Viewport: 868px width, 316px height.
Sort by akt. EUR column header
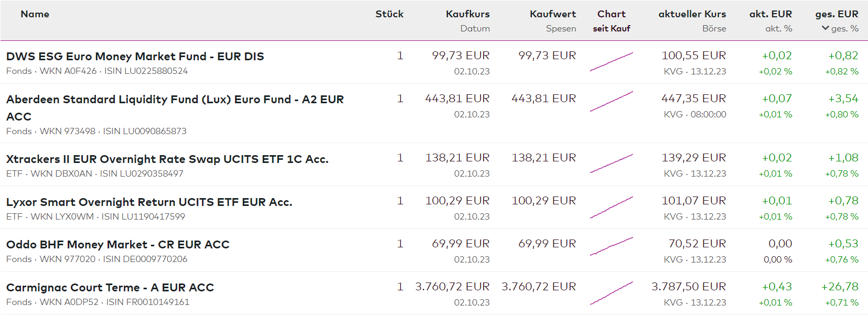[770, 14]
